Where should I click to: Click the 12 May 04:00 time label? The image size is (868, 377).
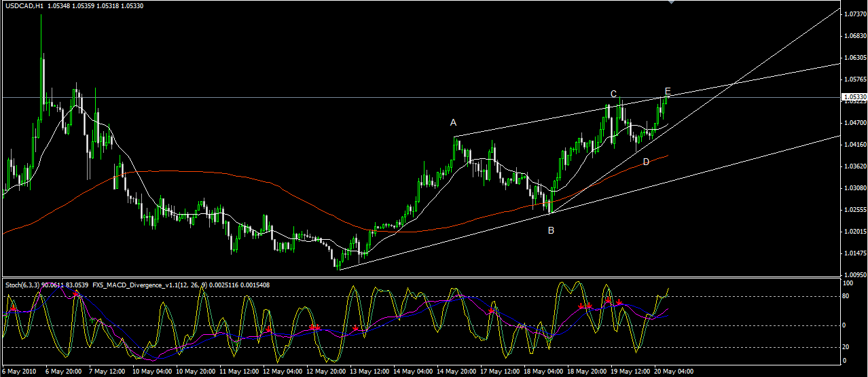pos(283,372)
